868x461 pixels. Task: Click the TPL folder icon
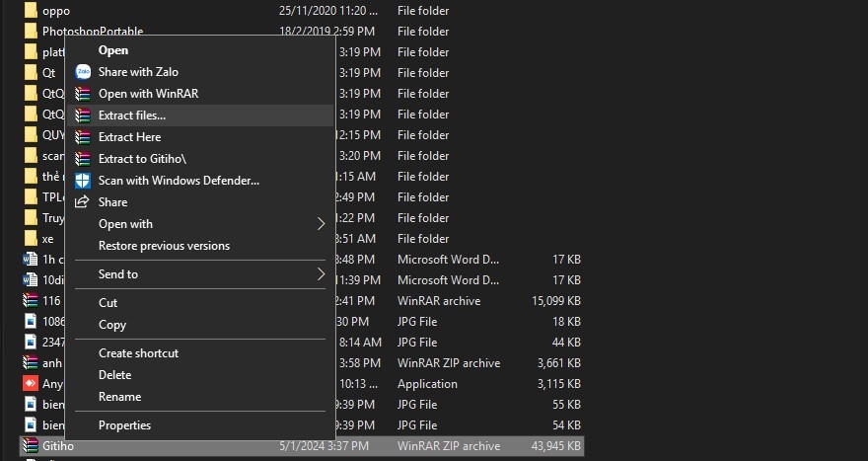click(x=31, y=196)
